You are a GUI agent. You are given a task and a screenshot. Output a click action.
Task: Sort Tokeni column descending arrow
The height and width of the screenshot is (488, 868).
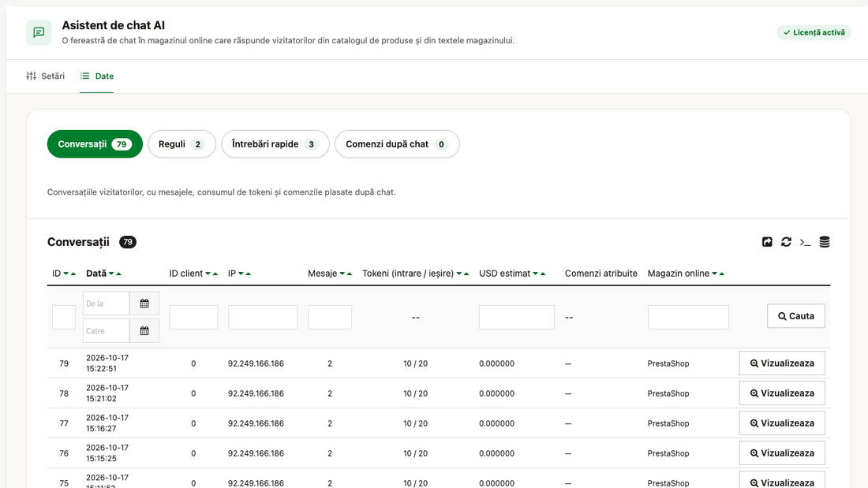click(x=459, y=274)
